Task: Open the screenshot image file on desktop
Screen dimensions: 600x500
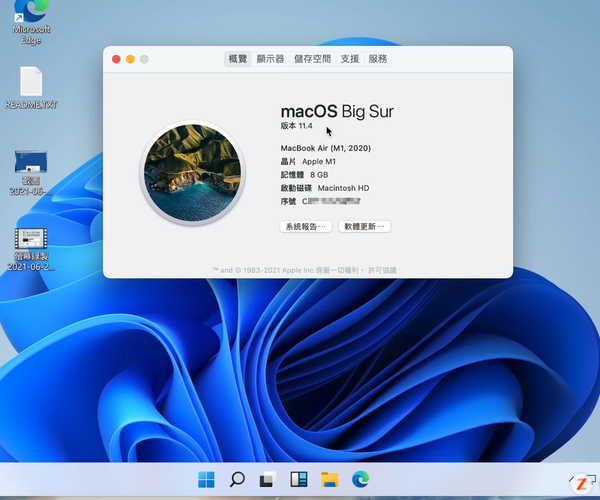Action: (x=31, y=173)
